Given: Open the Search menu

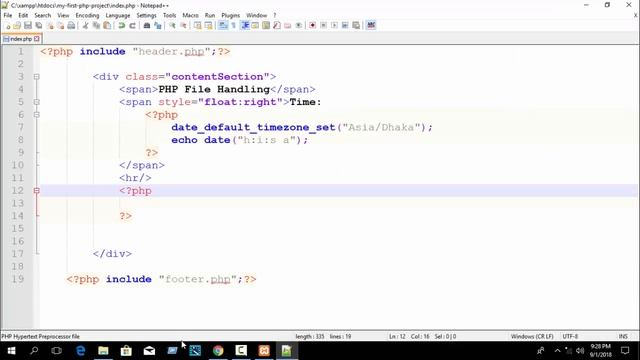Looking at the screenshot, I should pyautogui.click(x=42, y=16).
